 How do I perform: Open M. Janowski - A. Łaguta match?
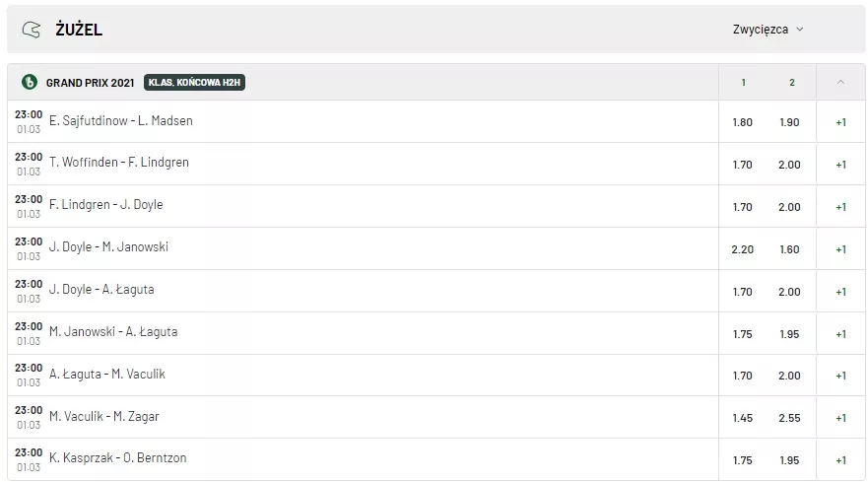click(113, 331)
